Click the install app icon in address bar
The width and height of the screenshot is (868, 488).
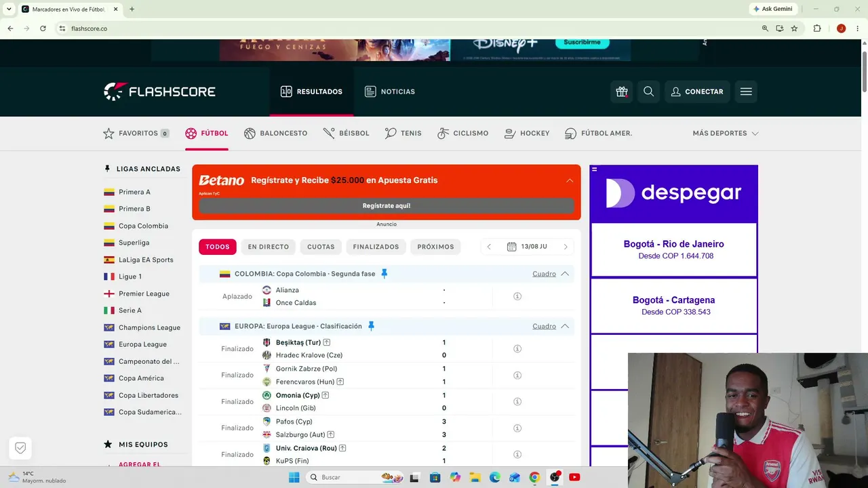(780, 28)
